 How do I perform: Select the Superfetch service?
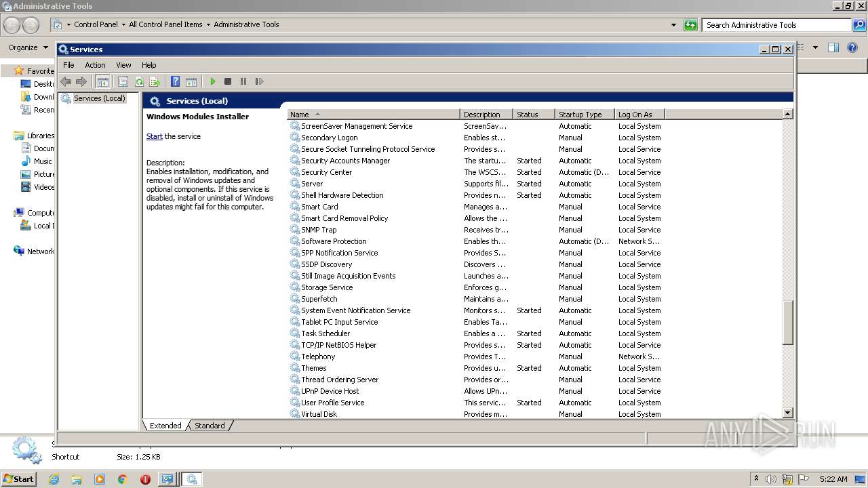point(476,299)
